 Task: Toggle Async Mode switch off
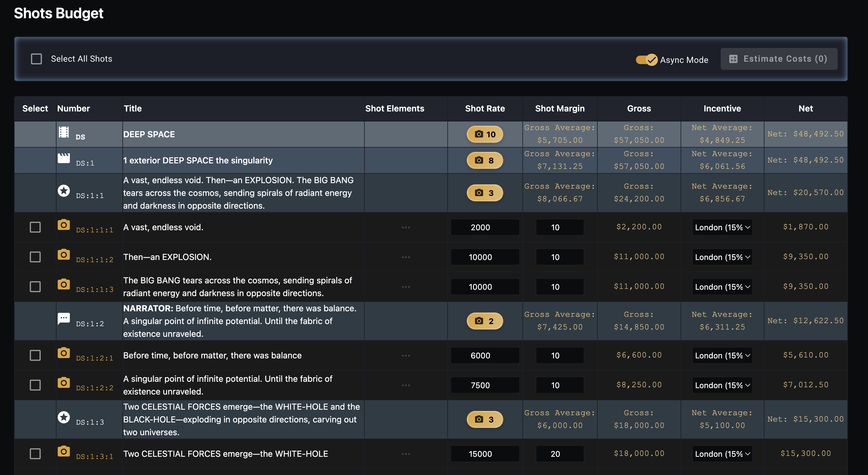pos(646,60)
